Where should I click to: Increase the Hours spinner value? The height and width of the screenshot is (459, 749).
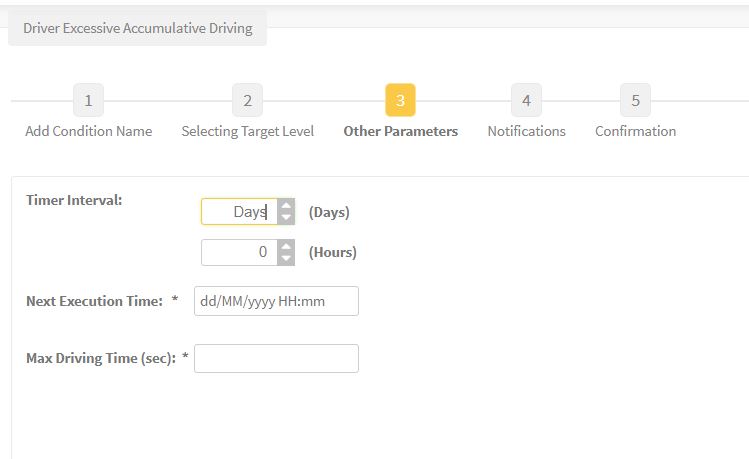click(286, 246)
